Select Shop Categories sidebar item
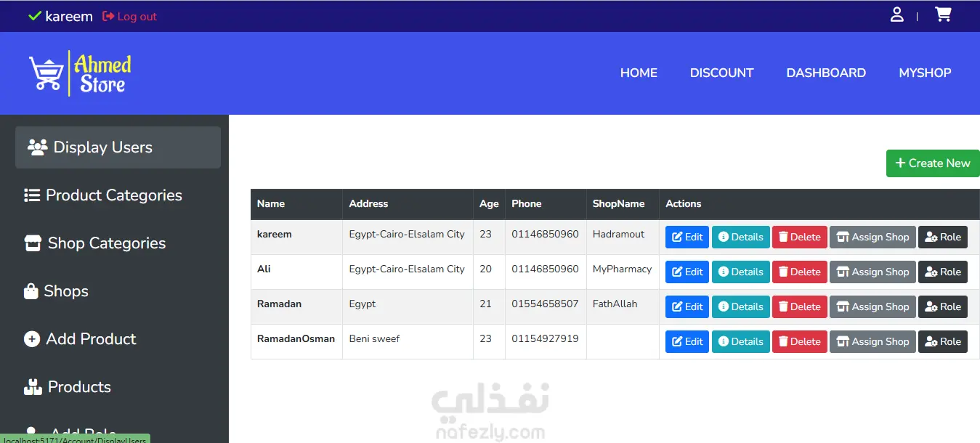The image size is (980, 443). coord(94,243)
